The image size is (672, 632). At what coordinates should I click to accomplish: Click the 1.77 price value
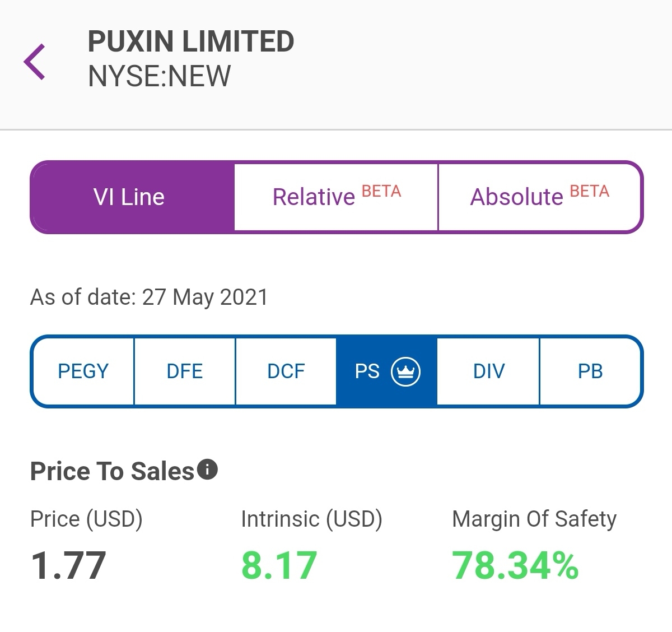(x=68, y=565)
